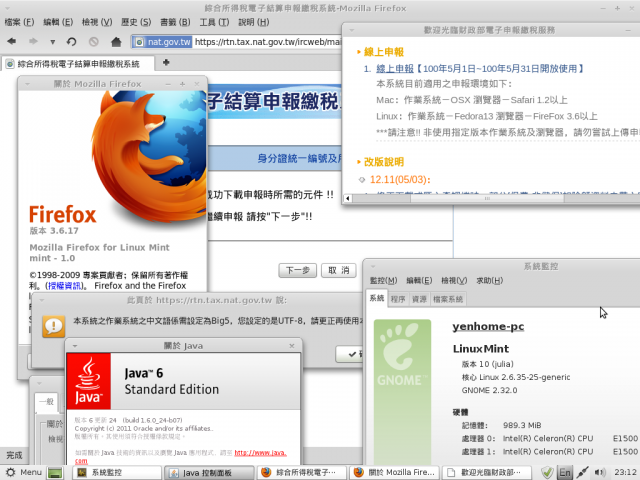Click the 完成 status bar text
This screenshot has width=640, height=480.
click(x=14, y=455)
